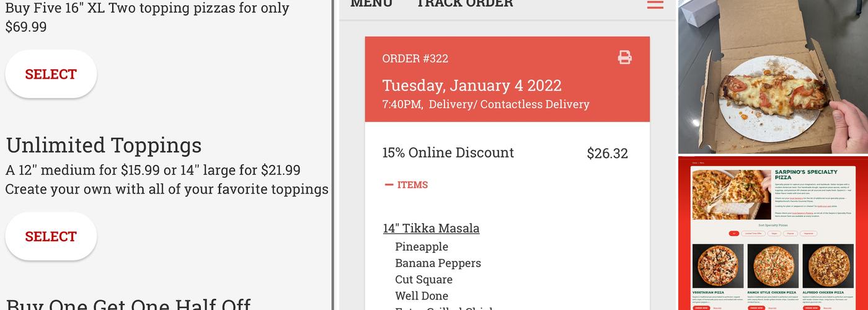Screen dimensions: 868x310
Task: Click the $26.32 order total
Action: coord(607,153)
